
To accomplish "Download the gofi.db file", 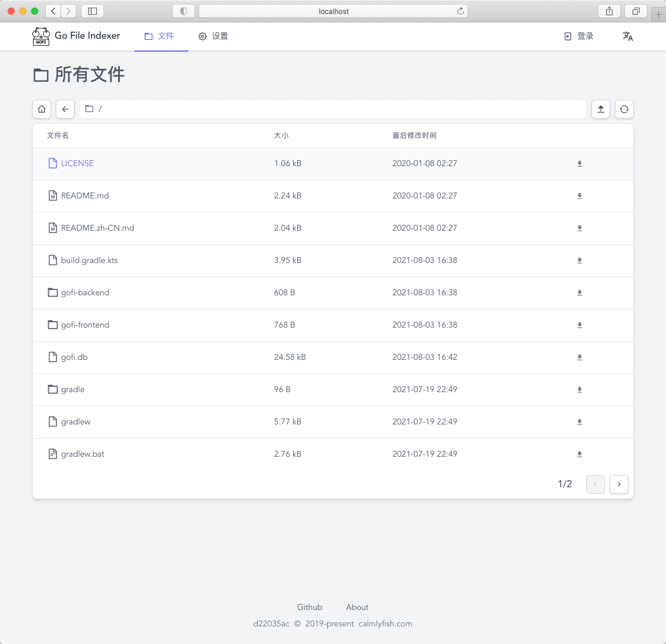I will coord(579,358).
